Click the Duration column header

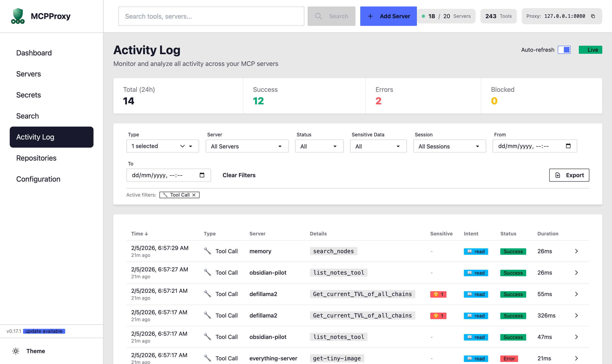point(548,234)
